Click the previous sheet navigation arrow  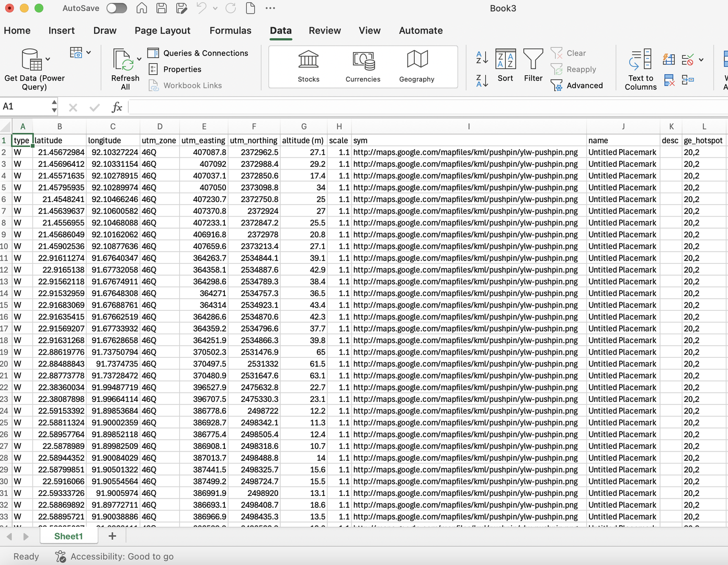[9, 537]
